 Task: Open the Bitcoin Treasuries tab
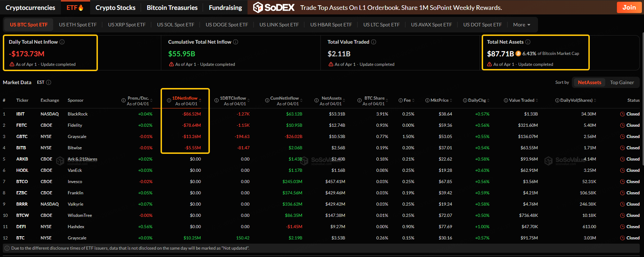(x=172, y=7)
